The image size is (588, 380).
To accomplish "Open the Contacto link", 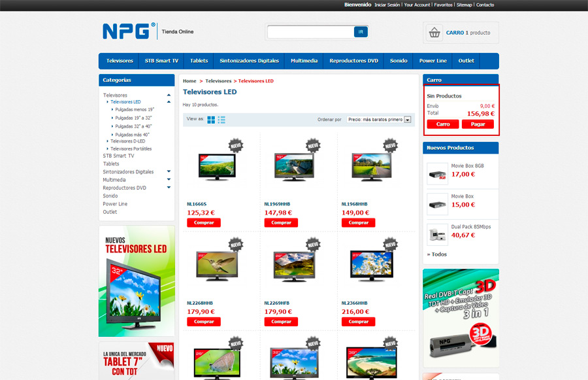I will (x=485, y=5).
